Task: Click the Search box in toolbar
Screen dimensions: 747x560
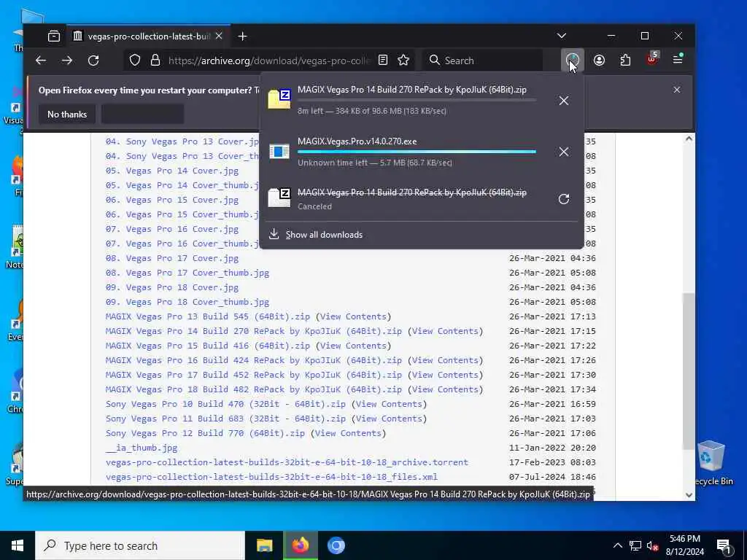Action: [482, 61]
